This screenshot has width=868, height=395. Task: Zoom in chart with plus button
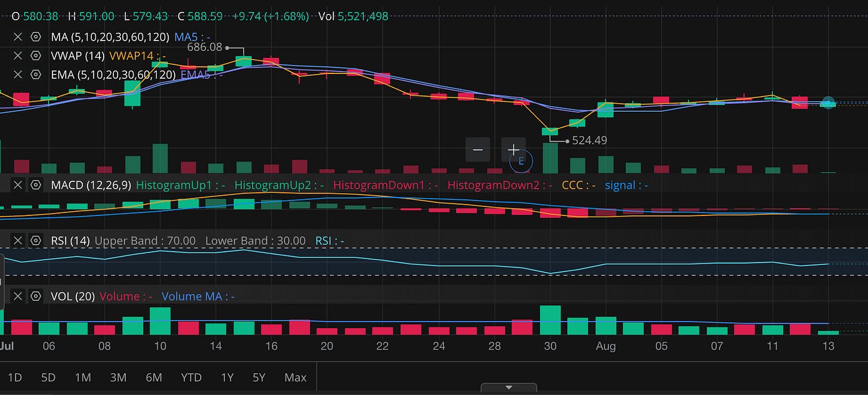pyautogui.click(x=513, y=150)
